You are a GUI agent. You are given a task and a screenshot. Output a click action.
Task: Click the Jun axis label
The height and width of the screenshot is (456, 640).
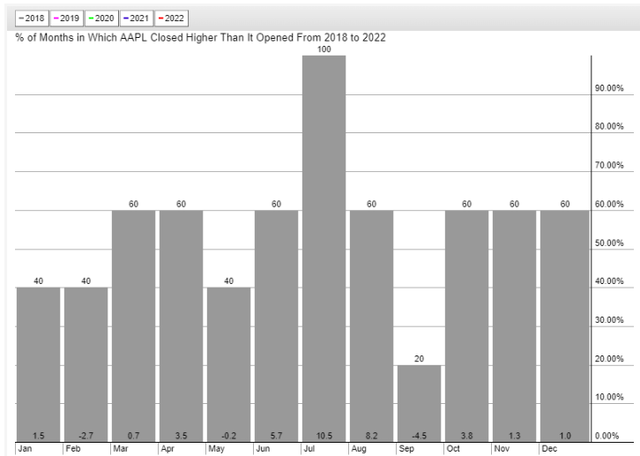263,449
